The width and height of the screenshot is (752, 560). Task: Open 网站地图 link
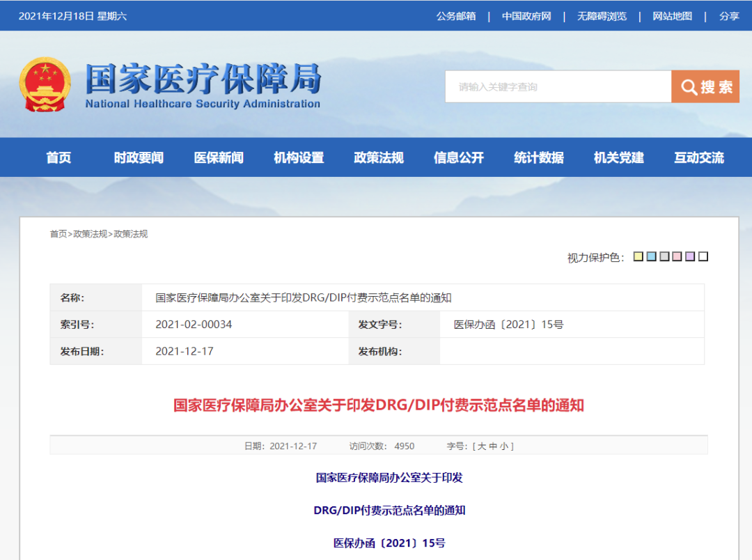[672, 16]
